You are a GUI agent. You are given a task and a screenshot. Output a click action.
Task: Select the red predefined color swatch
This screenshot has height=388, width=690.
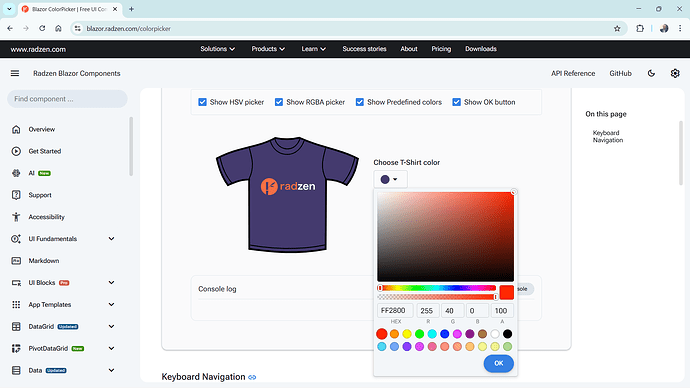click(382, 334)
